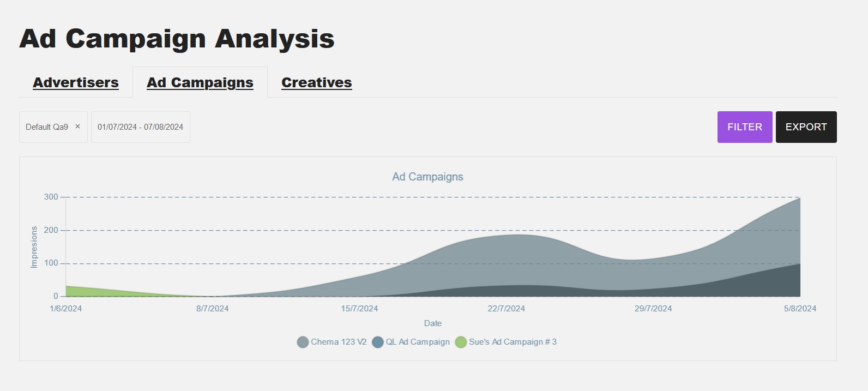Click the Impresions y-axis title
The width and height of the screenshot is (868, 391).
[x=34, y=247]
